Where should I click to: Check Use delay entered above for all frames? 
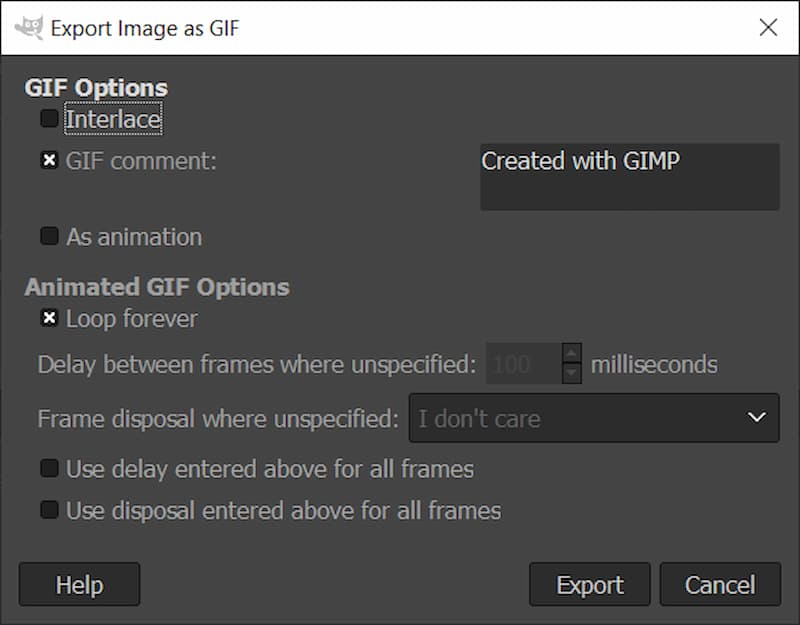(x=49, y=469)
